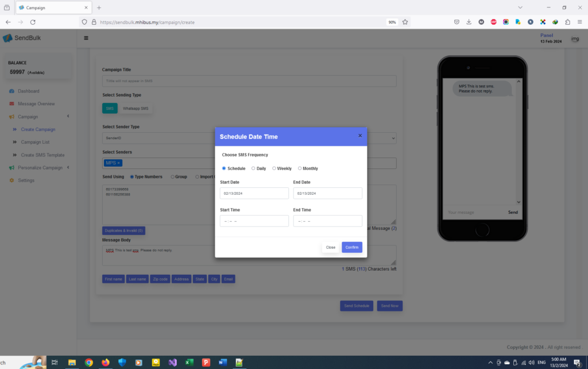Expand the Campaign sidebar section
The width and height of the screenshot is (588, 369).
pyautogui.click(x=28, y=117)
